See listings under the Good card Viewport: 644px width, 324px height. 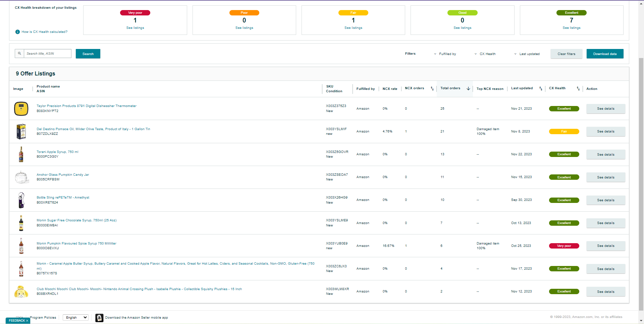pos(462,28)
